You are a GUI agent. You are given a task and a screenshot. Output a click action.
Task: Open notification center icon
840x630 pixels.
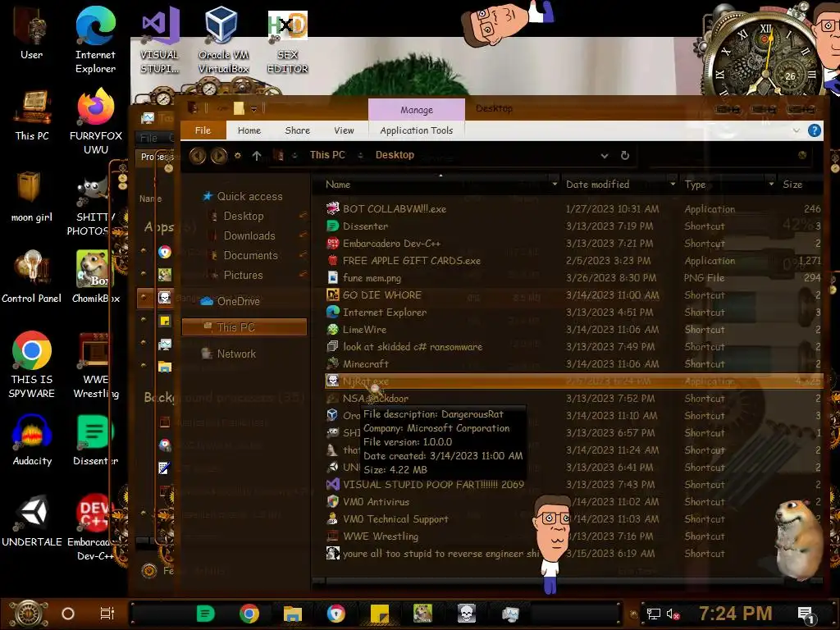tap(806, 615)
